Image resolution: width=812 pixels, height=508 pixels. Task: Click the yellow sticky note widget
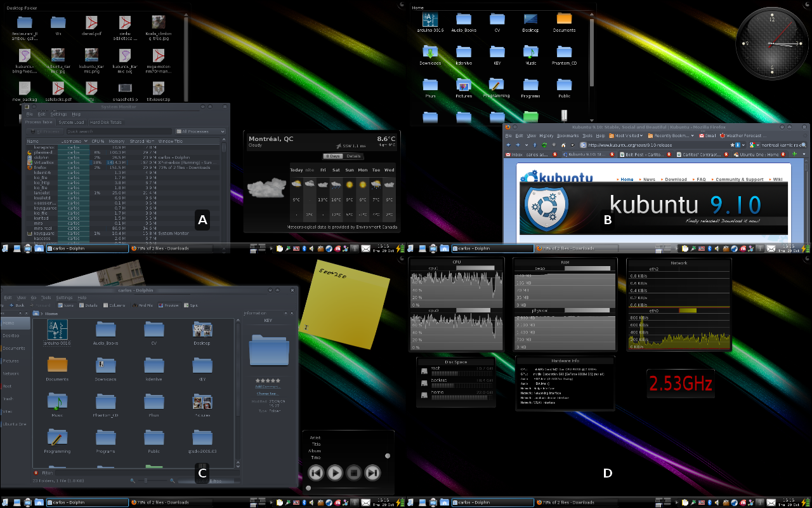pos(344,305)
